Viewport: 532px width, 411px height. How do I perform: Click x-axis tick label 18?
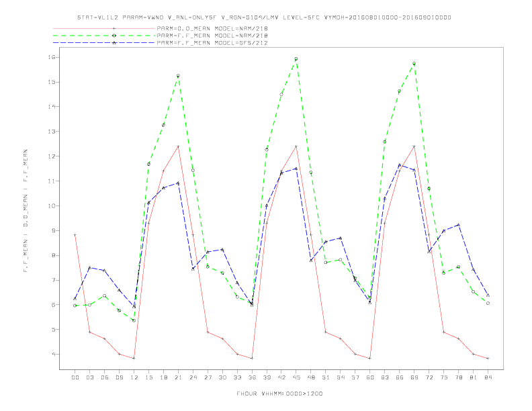(163, 377)
